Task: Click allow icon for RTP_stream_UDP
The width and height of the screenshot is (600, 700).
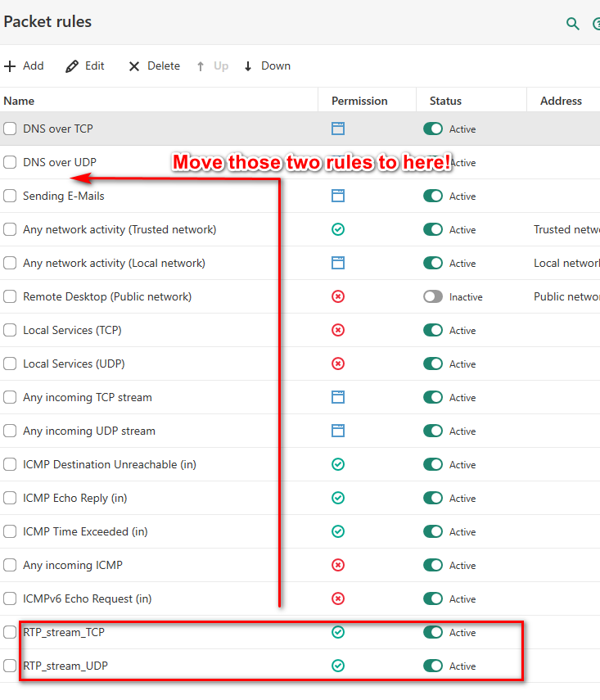Action: pyautogui.click(x=338, y=666)
